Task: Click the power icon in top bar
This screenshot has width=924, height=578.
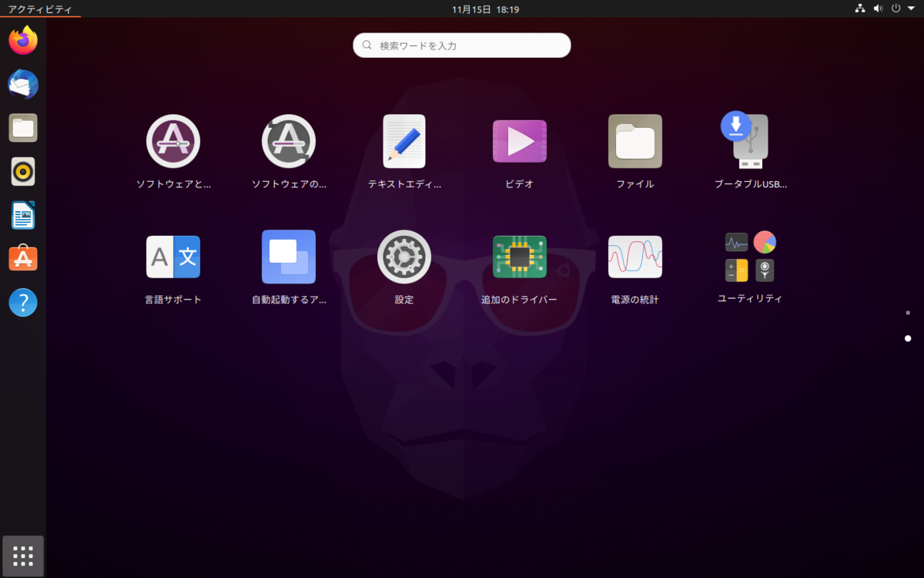Action: (896, 8)
